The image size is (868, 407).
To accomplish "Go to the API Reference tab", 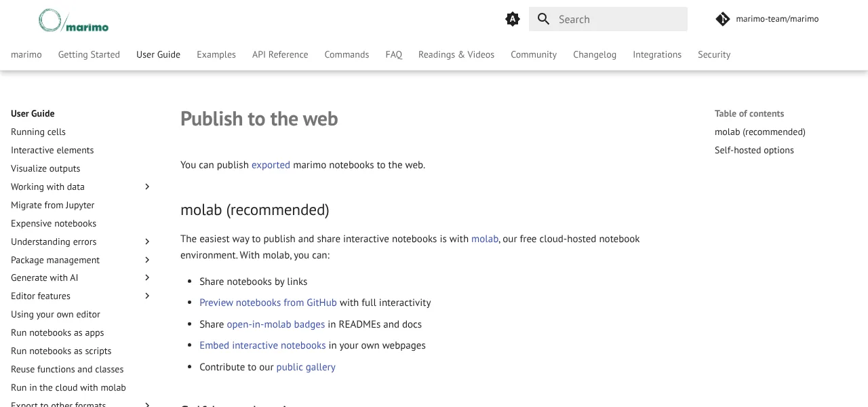I will click(280, 54).
